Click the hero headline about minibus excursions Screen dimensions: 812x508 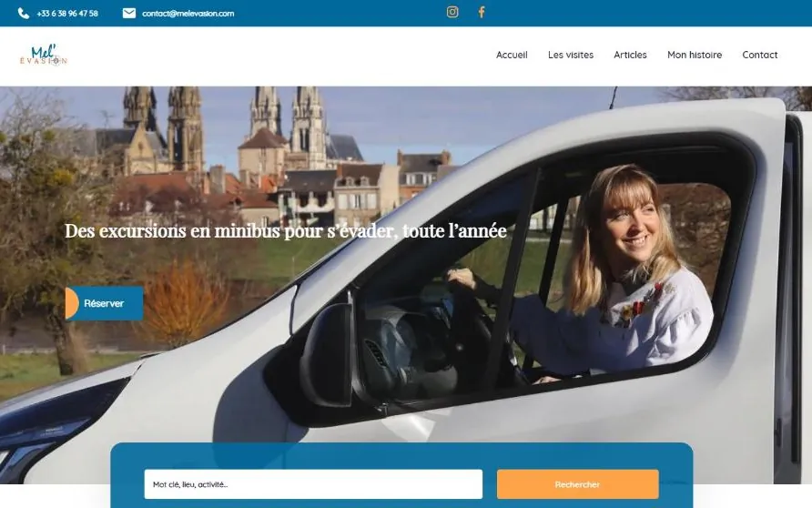point(285,231)
